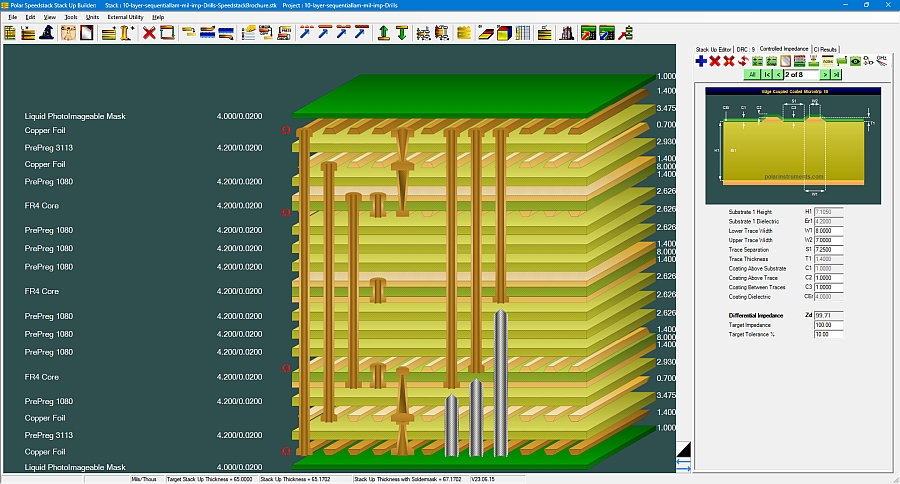Switch to the 2D flat layer view icon
This screenshot has width=900, height=484.
click(x=486, y=33)
